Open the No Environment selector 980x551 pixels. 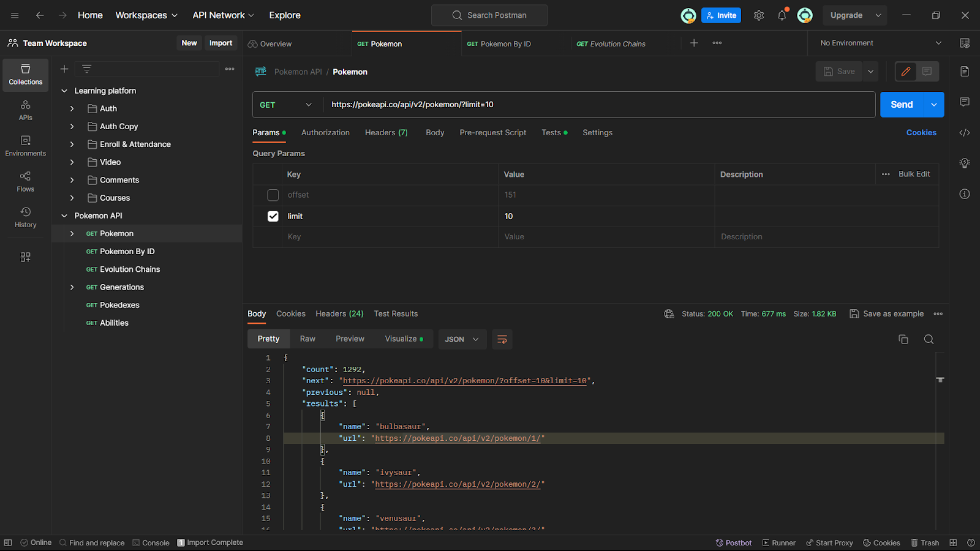click(x=880, y=43)
